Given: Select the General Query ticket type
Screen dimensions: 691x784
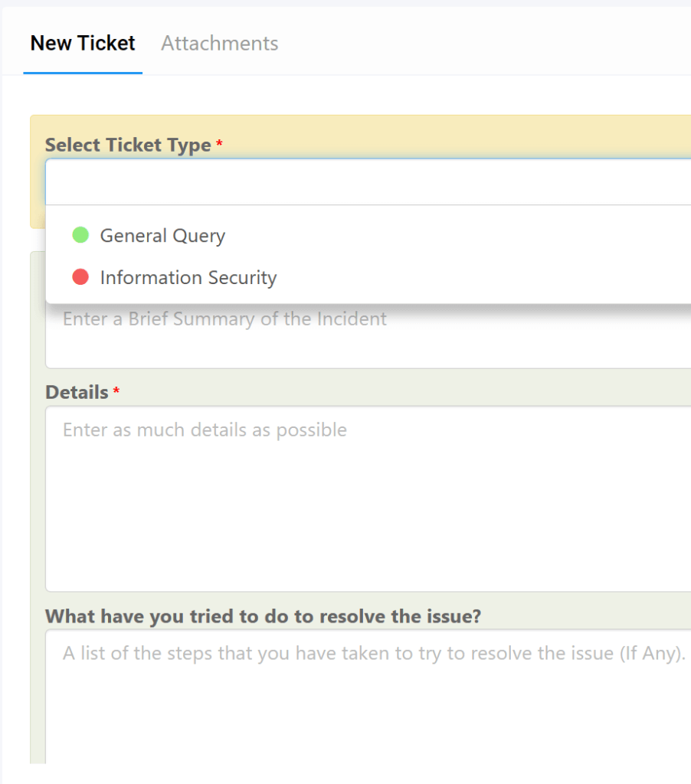Looking at the screenshot, I should click(x=162, y=235).
